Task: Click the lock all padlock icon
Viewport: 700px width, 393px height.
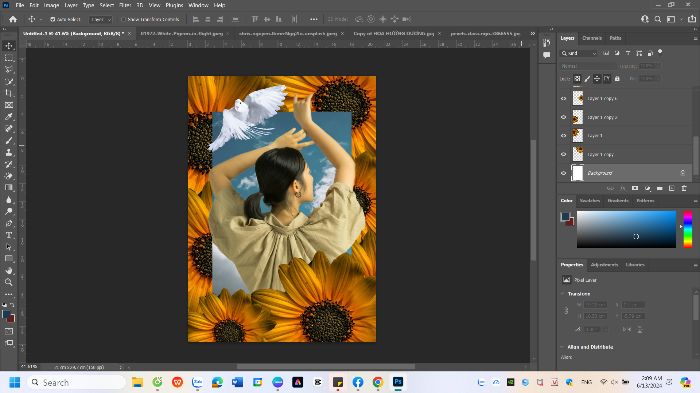Action: click(617, 79)
